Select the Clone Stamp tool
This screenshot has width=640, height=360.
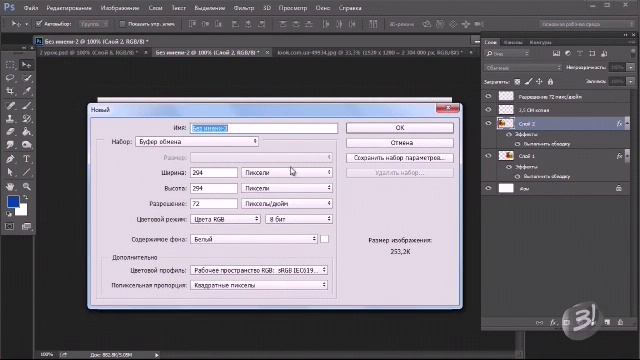tap(10, 119)
